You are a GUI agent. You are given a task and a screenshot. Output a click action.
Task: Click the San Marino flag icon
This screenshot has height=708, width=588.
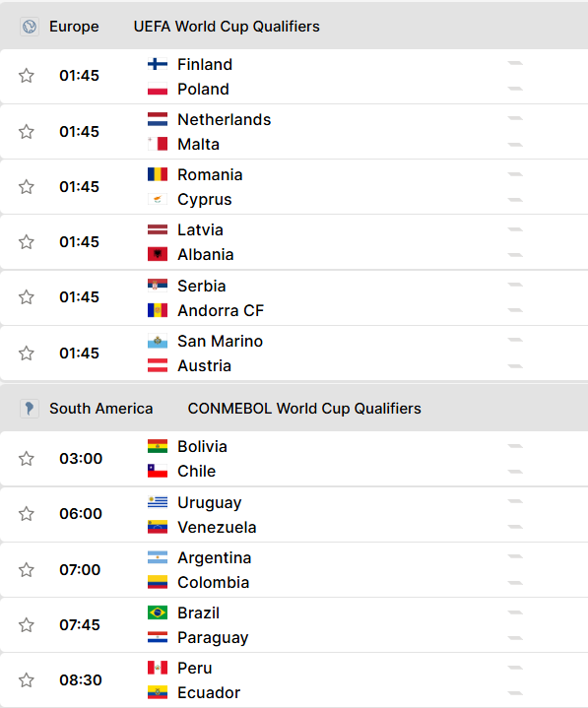(x=158, y=341)
